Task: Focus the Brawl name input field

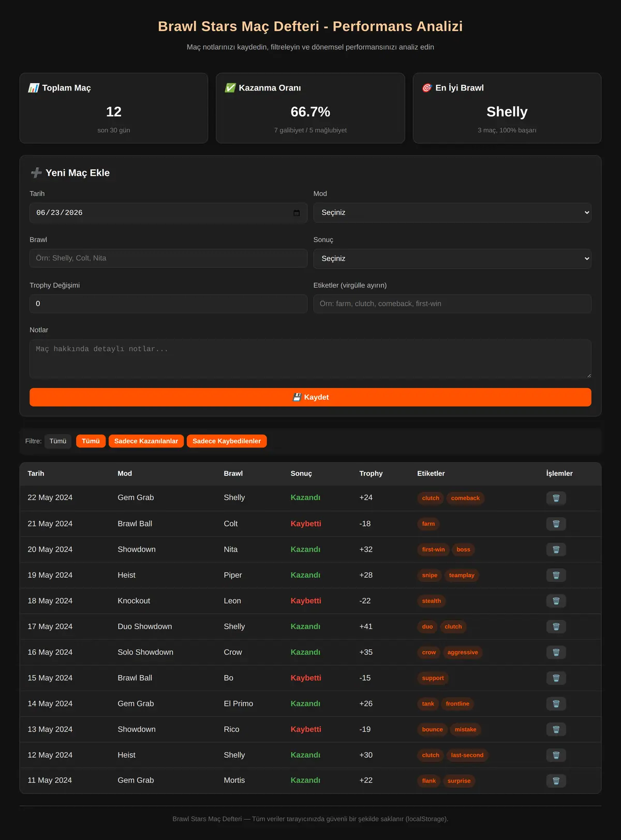Action: click(x=168, y=258)
